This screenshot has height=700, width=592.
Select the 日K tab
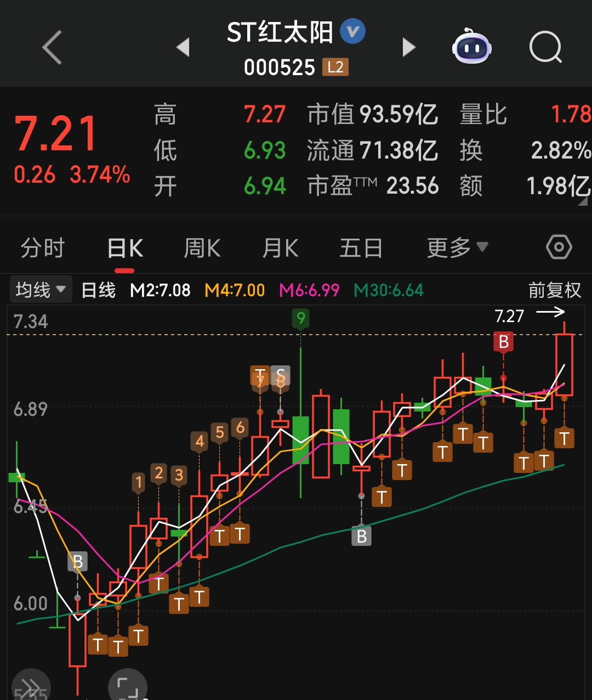(x=125, y=248)
